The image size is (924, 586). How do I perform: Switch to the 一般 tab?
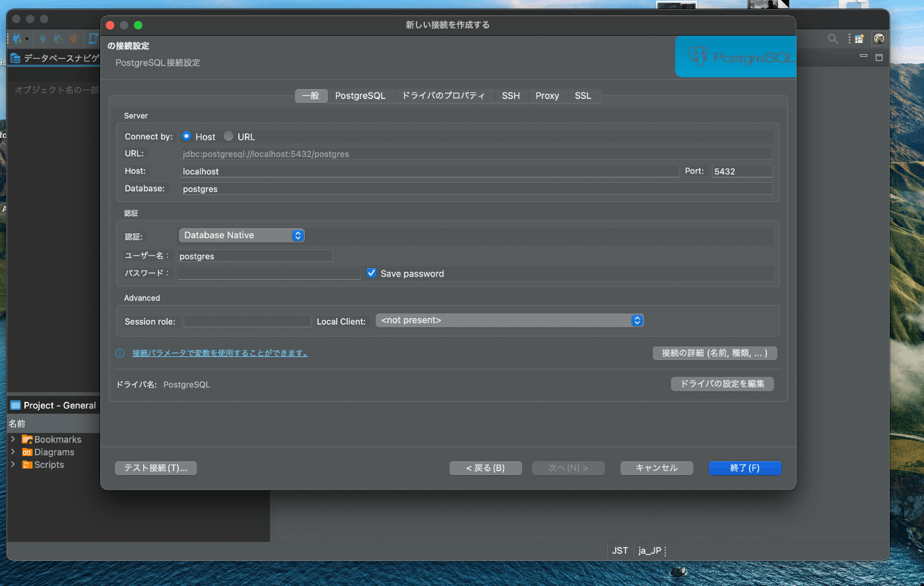pos(311,96)
